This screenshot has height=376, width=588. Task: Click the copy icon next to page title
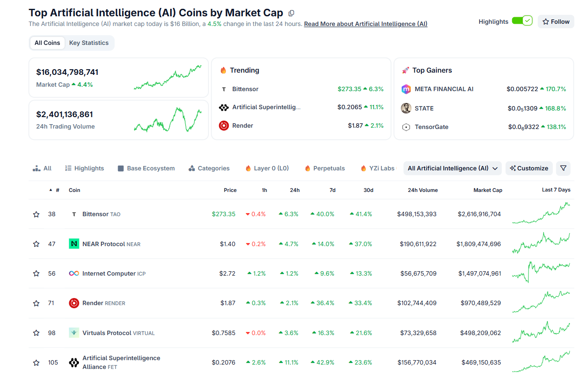(291, 13)
